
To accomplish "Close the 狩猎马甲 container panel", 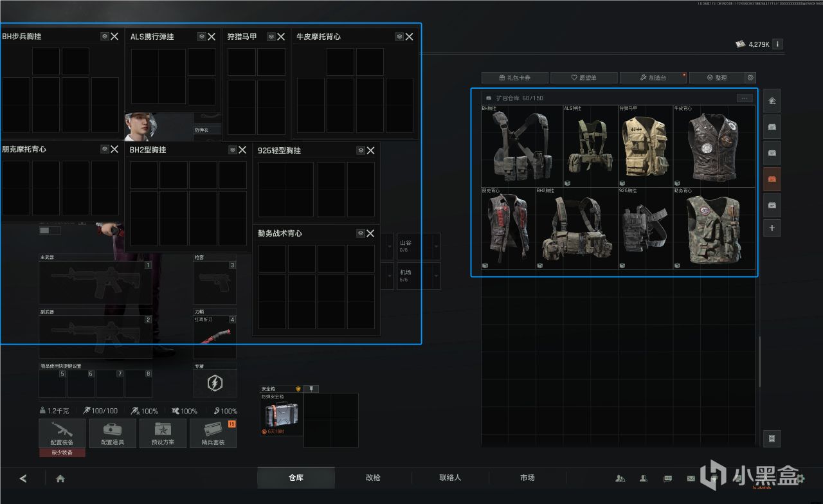I will [x=281, y=37].
